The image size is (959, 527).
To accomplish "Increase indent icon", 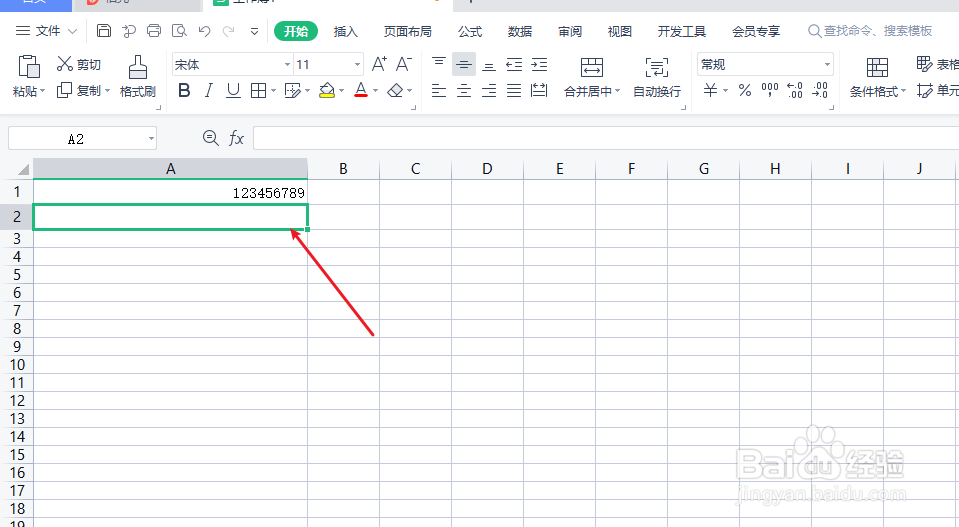I will pyautogui.click(x=539, y=64).
